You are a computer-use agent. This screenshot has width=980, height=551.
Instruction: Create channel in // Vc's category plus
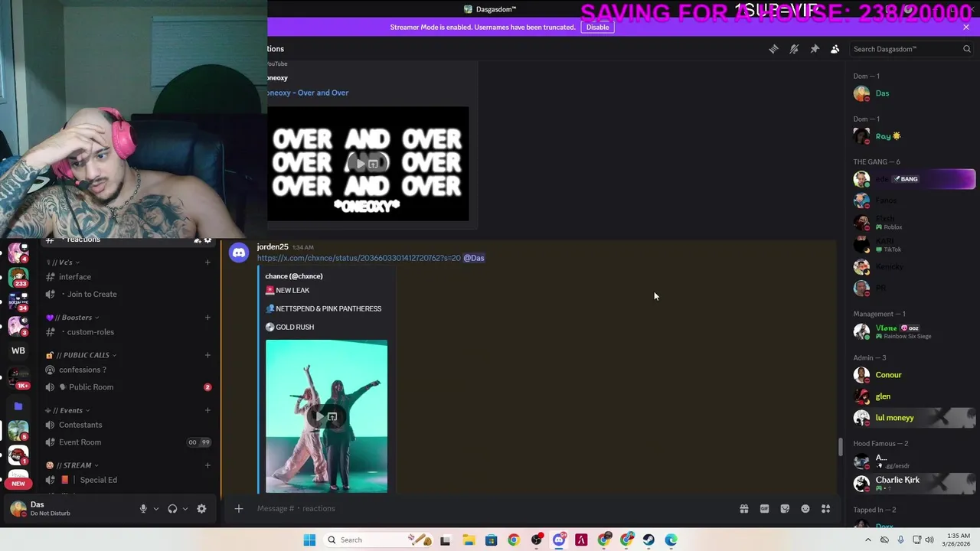click(207, 262)
